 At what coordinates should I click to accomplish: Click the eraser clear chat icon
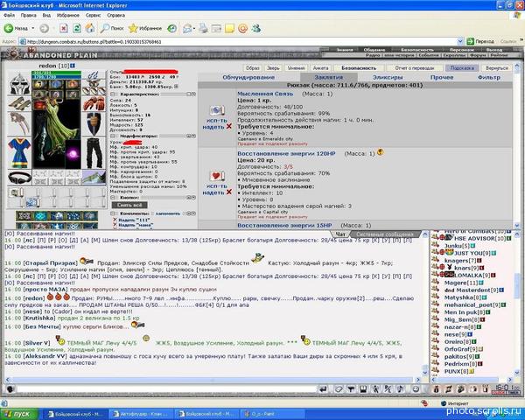(339, 388)
